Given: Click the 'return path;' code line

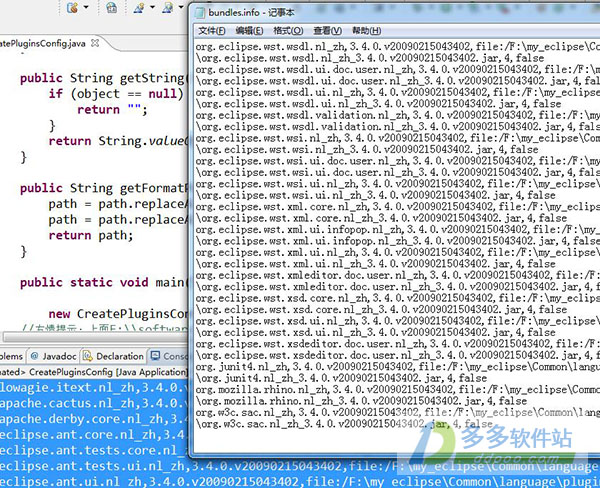Looking at the screenshot, I should [x=91, y=235].
